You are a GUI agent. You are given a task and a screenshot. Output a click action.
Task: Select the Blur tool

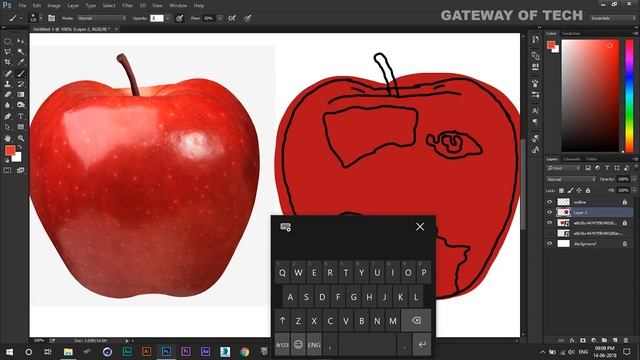[8, 105]
